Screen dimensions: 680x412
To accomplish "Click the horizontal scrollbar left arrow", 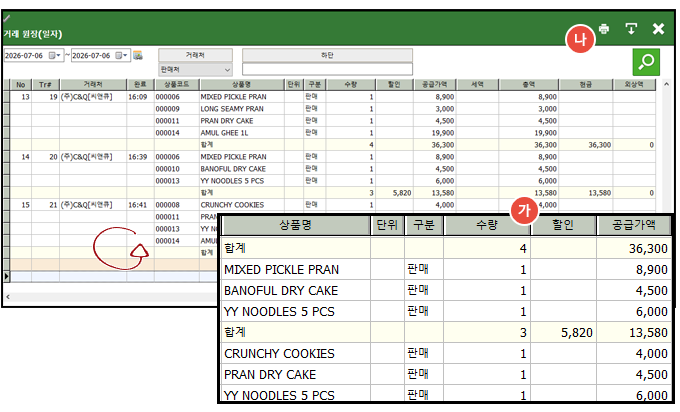I will [8, 297].
